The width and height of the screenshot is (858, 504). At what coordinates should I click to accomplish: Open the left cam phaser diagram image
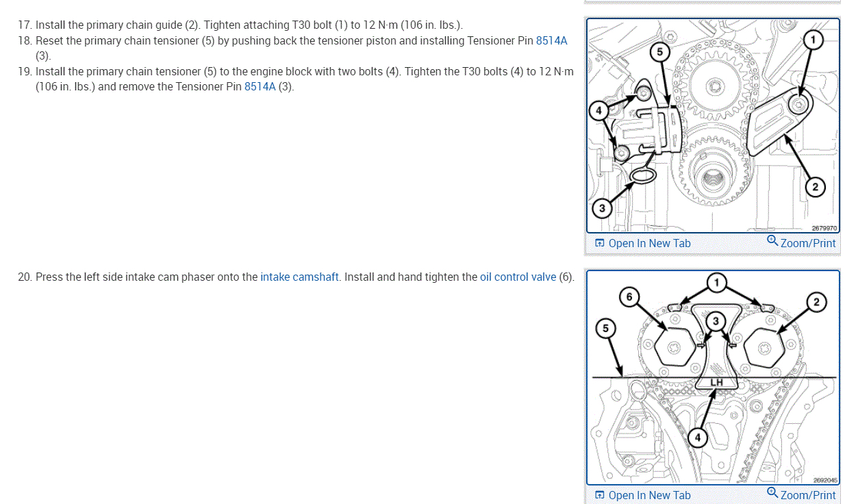(713, 377)
